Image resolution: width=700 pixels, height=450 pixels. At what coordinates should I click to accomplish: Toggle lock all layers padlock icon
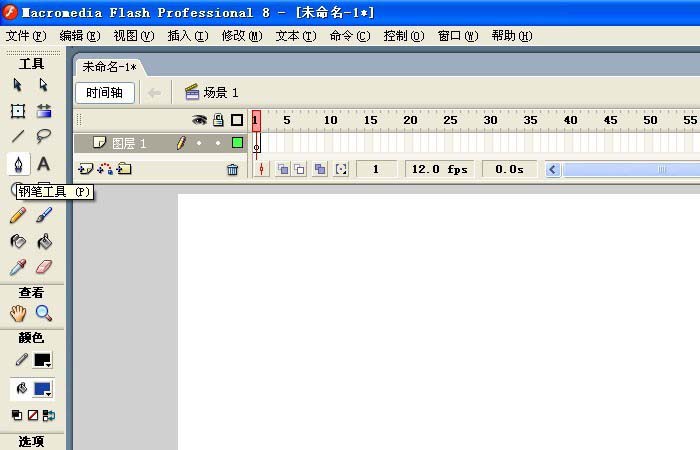coord(218,120)
